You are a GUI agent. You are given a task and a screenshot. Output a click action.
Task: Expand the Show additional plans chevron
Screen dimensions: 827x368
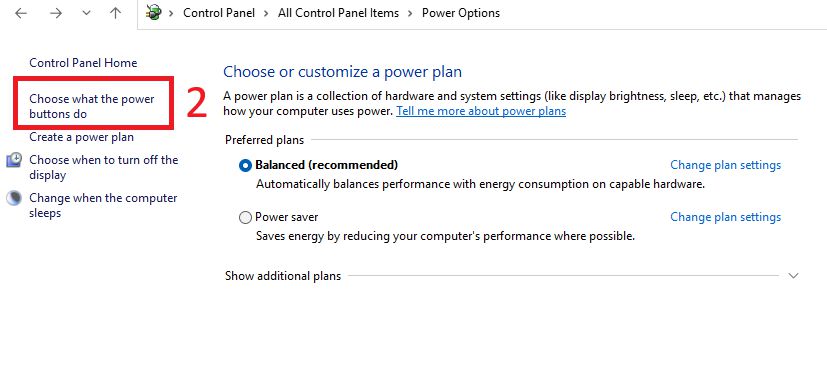[793, 276]
